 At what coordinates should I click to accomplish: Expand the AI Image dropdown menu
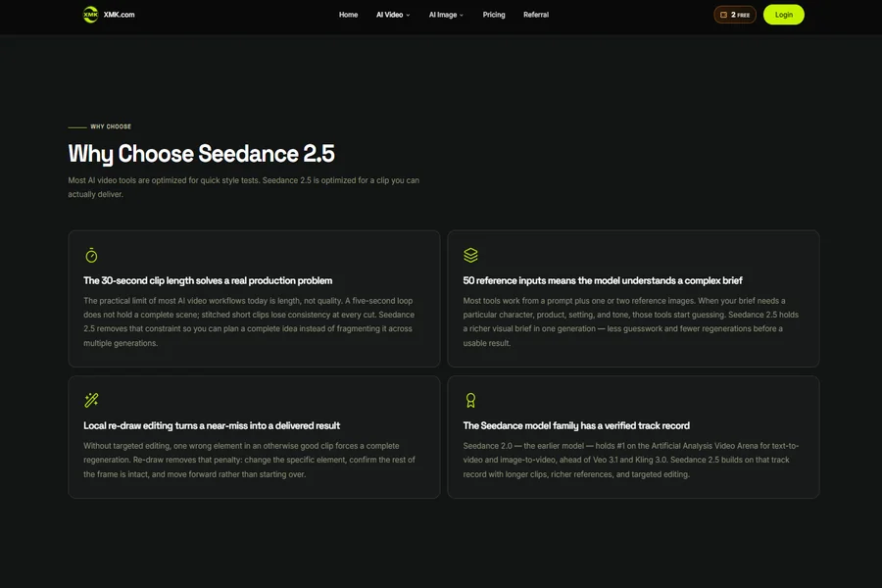446,15
